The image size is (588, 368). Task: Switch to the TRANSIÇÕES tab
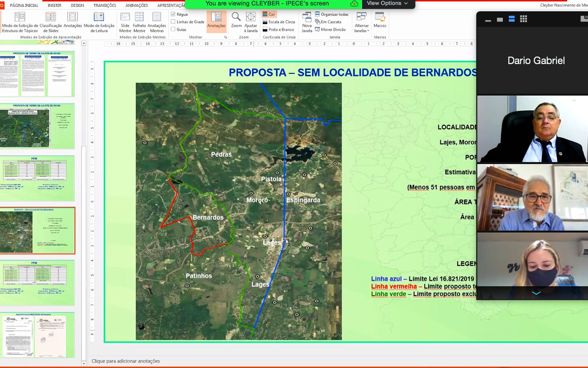click(104, 6)
